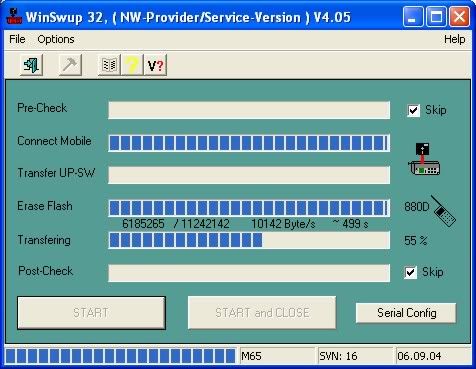
Task: Click the 55 % transfer percentage text
Action: pos(416,240)
